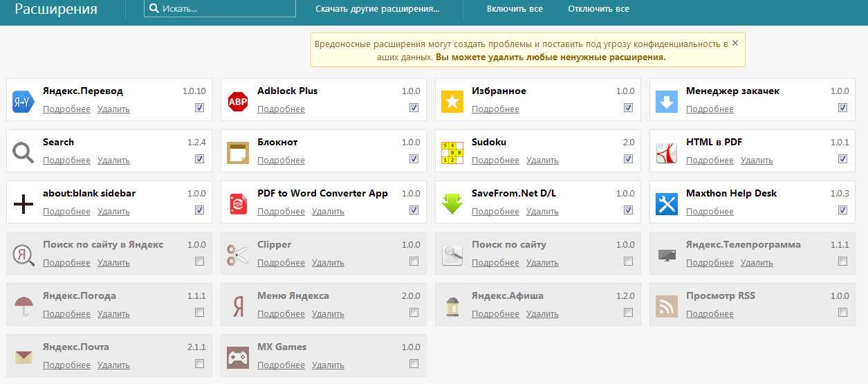Click the Яндекс.Перевод extension icon
This screenshot has width=868, height=384.
[x=24, y=102]
